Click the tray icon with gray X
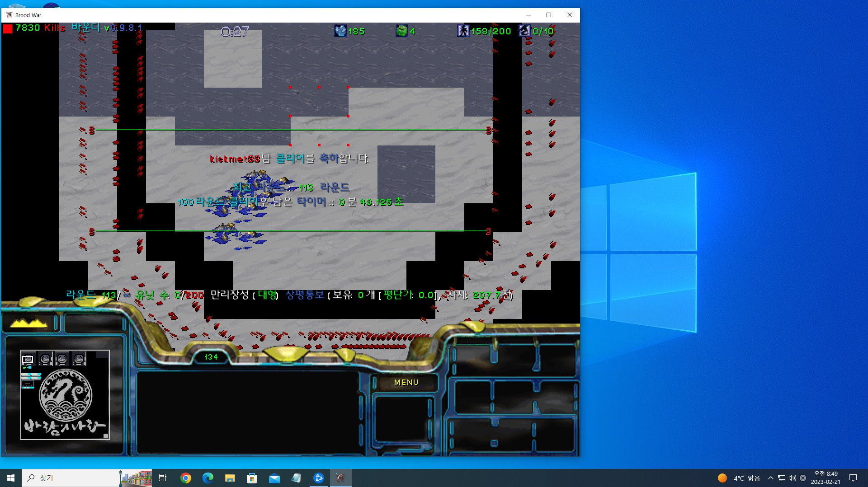 coord(803,478)
